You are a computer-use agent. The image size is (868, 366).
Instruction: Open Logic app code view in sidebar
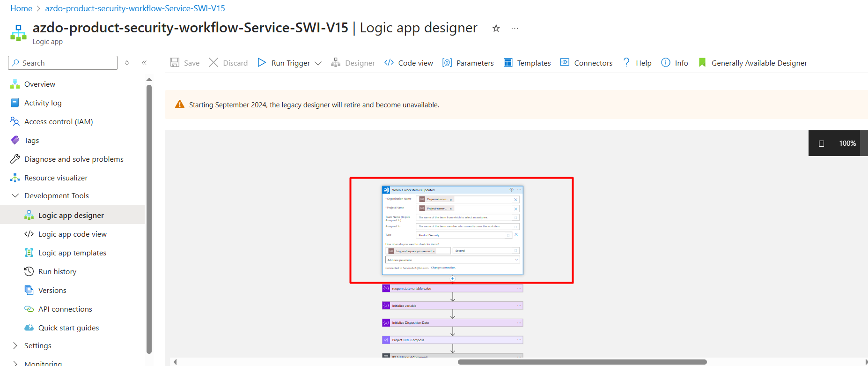pos(73,234)
